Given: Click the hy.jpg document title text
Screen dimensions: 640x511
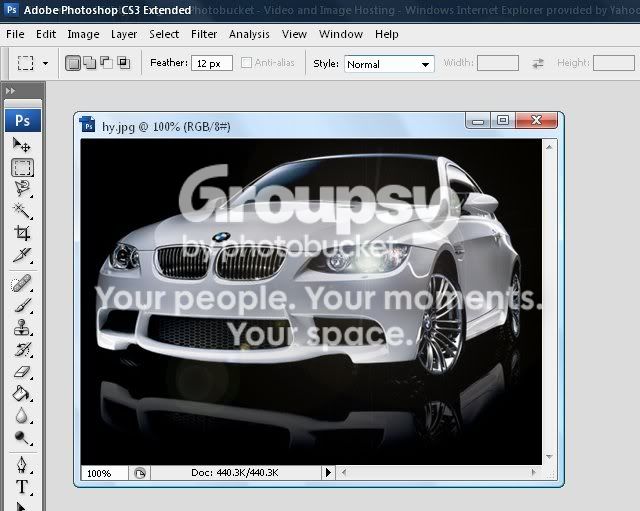Looking at the screenshot, I should (x=166, y=127).
